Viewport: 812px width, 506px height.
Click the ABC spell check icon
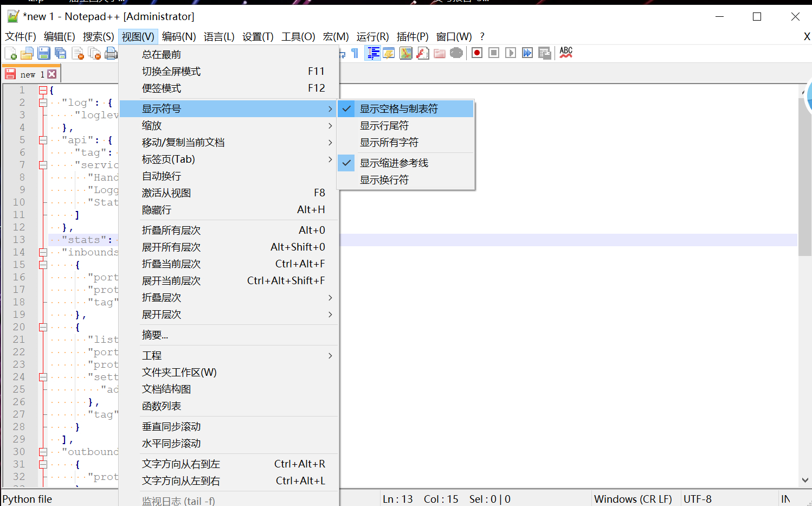(566, 53)
